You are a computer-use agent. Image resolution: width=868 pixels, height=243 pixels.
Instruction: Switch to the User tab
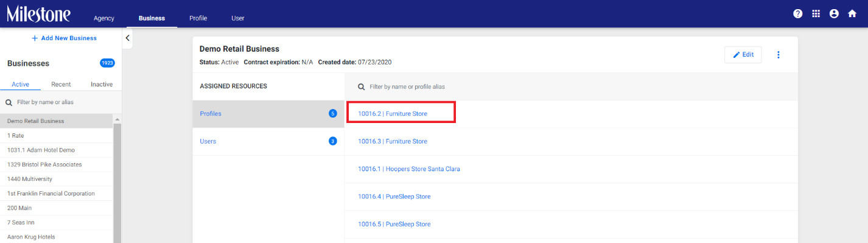(x=238, y=18)
